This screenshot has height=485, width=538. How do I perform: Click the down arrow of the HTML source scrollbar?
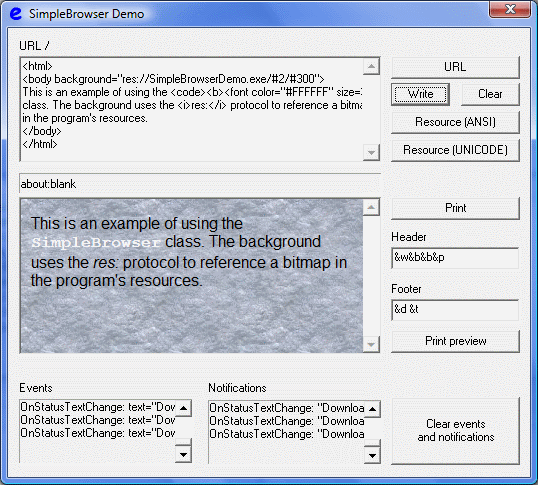tap(371, 152)
